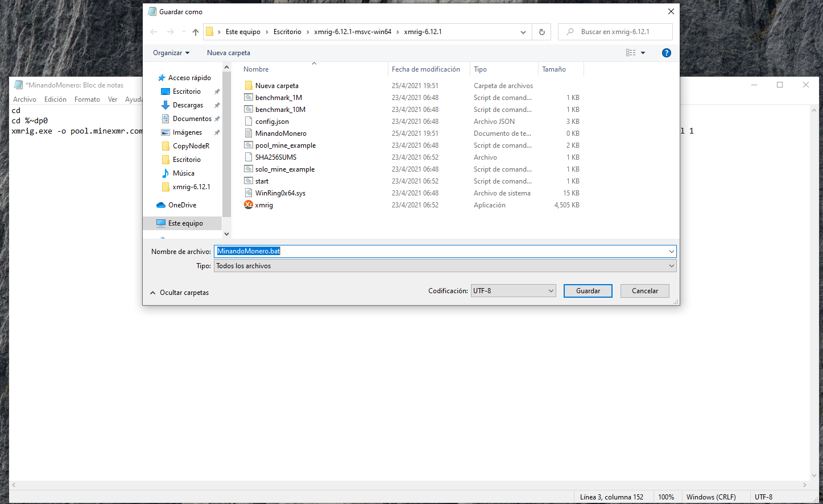Image resolution: width=823 pixels, height=504 pixels.
Task: Open the Tipo file type dropdown
Action: pos(445,266)
